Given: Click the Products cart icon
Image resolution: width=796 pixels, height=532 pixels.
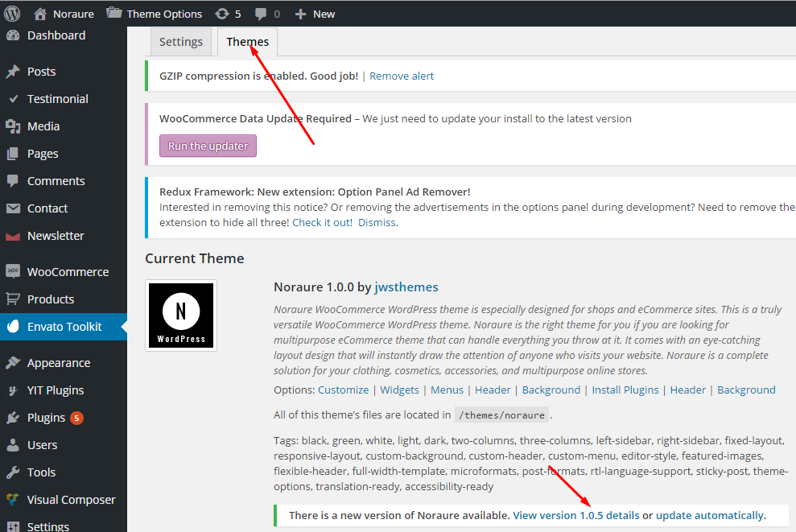Looking at the screenshot, I should click(13, 299).
